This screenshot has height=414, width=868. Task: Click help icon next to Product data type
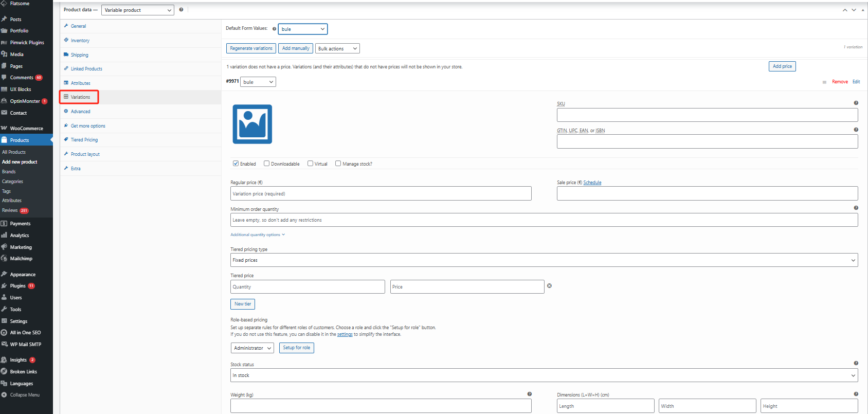click(x=181, y=10)
